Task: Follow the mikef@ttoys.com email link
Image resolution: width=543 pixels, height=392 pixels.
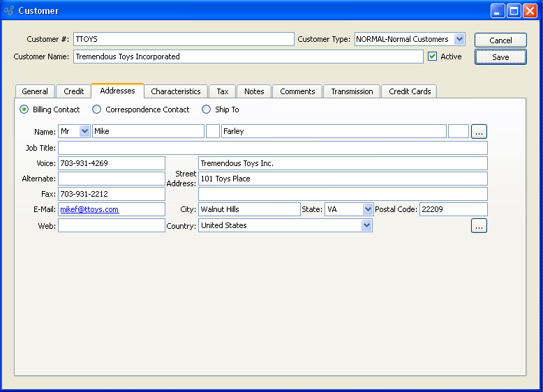Action: tap(89, 209)
